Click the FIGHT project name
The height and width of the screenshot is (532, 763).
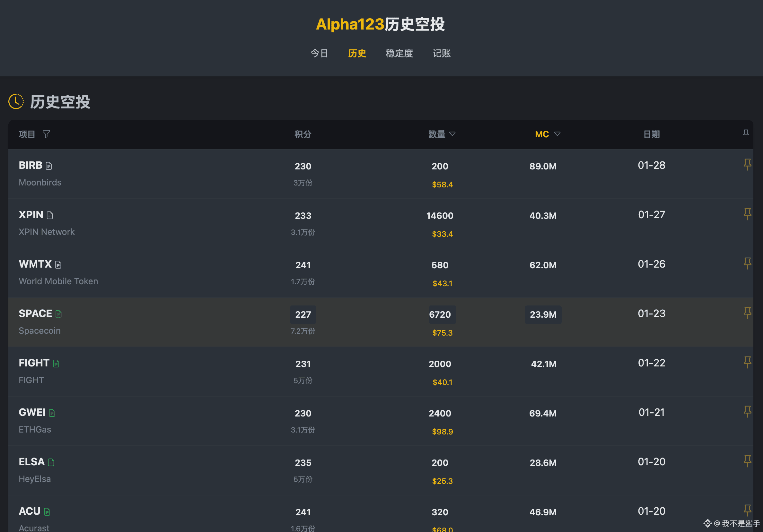pyautogui.click(x=34, y=363)
